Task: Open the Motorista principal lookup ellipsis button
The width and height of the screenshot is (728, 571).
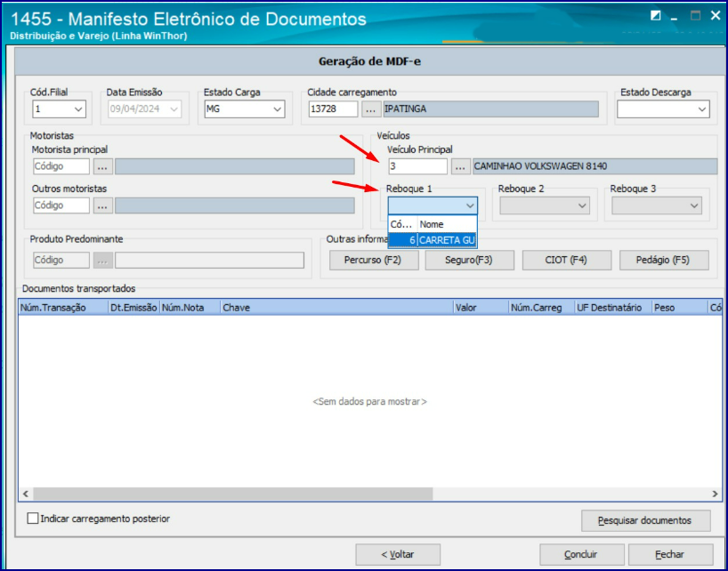Action: pos(103,166)
